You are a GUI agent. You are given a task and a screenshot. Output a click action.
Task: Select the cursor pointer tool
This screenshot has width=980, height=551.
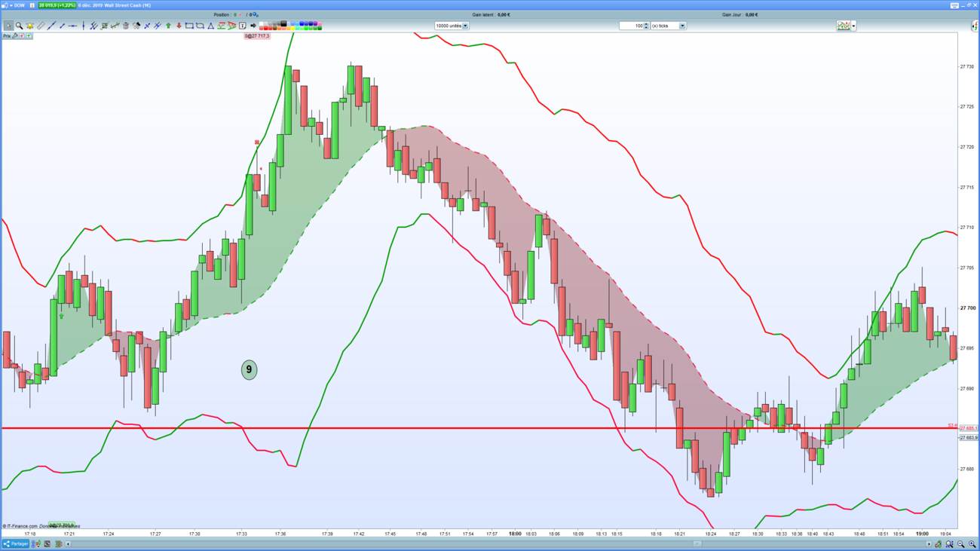tap(8, 26)
